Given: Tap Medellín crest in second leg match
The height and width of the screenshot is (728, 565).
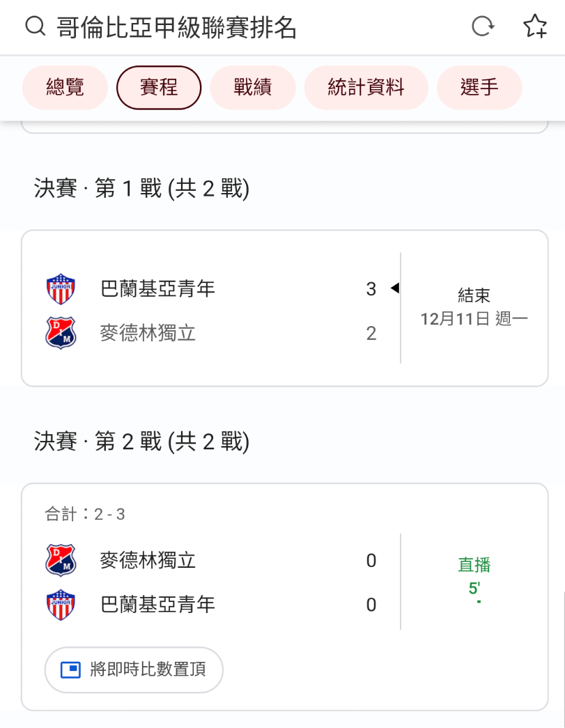Looking at the screenshot, I should [61, 560].
